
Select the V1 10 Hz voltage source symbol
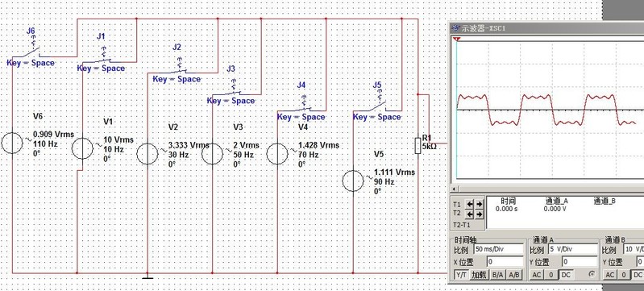pos(82,148)
